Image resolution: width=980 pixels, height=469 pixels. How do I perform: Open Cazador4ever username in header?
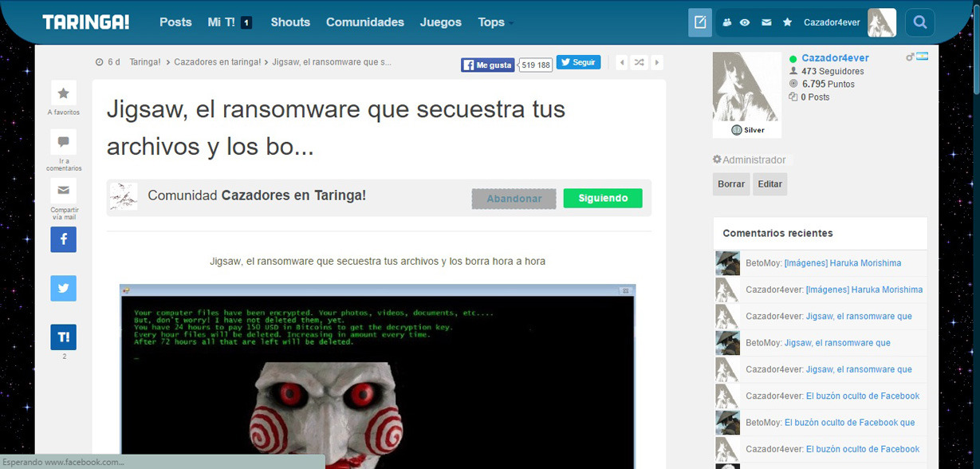[832, 22]
